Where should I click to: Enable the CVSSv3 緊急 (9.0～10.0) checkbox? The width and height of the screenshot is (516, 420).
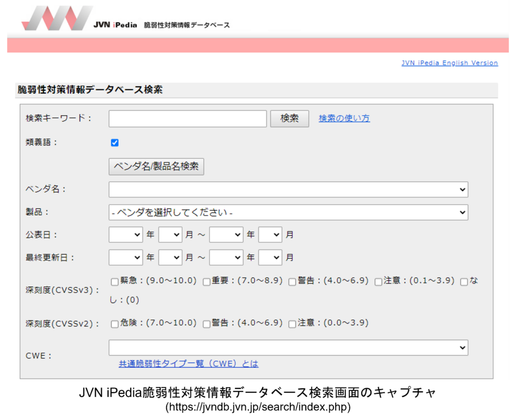115,282
